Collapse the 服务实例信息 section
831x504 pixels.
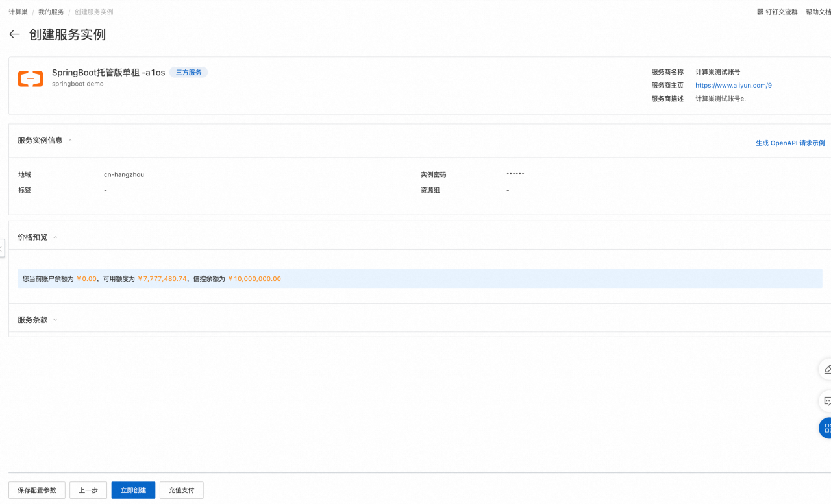click(x=70, y=141)
